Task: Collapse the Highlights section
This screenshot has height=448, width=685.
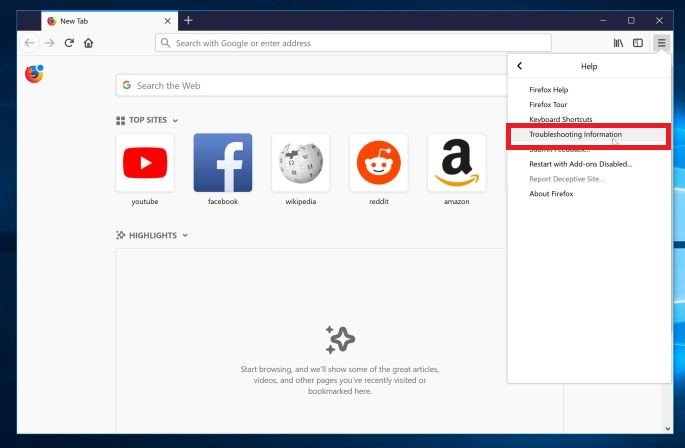Action: [185, 236]
